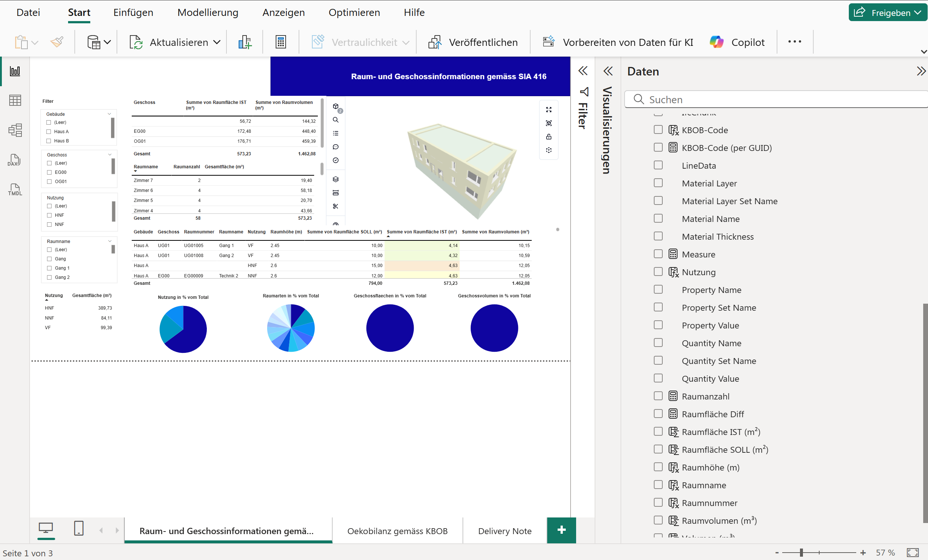This screenshot has height=560, width=928.
Task: Open the Gebäude slicer dropdown chevron
Action: click(110, 114)
